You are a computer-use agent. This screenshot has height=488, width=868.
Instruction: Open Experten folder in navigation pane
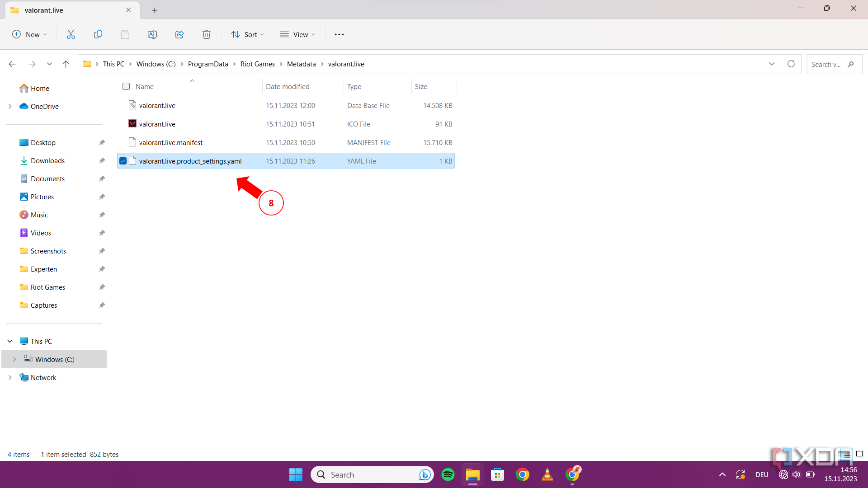tap(44, 269)
